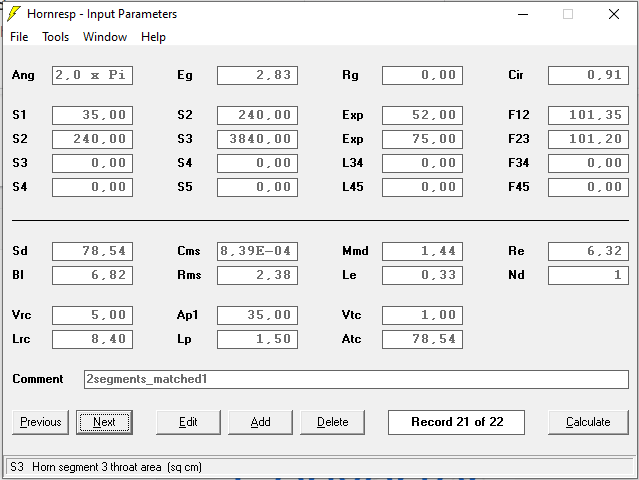Run Calculate on the parameters
639x480 pixels.
click(588, 422)
